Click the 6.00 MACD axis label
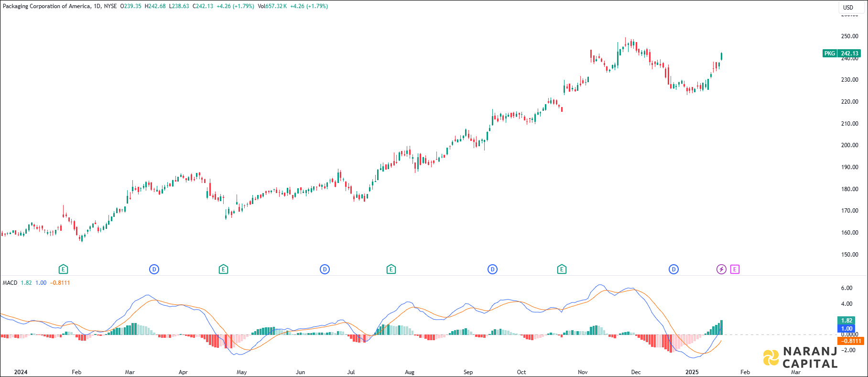Screen dimensions: 868x377 pos(846,288)
